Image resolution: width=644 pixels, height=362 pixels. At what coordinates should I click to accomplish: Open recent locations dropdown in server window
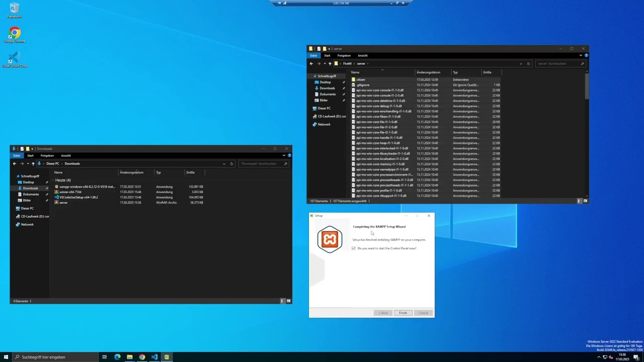324,64
